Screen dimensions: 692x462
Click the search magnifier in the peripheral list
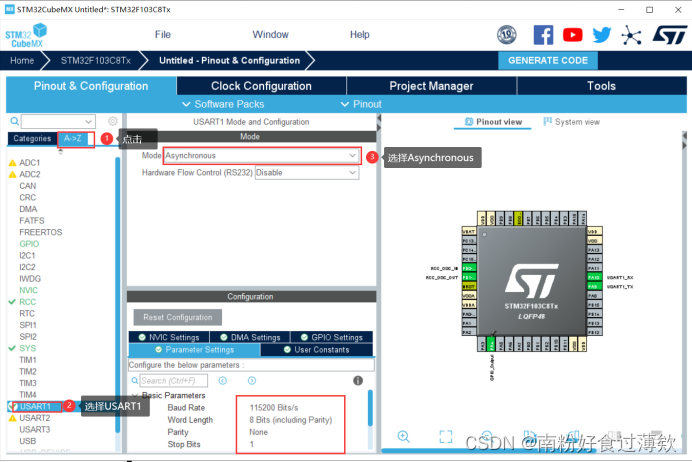pyautogui.click(x=15, y=121)
